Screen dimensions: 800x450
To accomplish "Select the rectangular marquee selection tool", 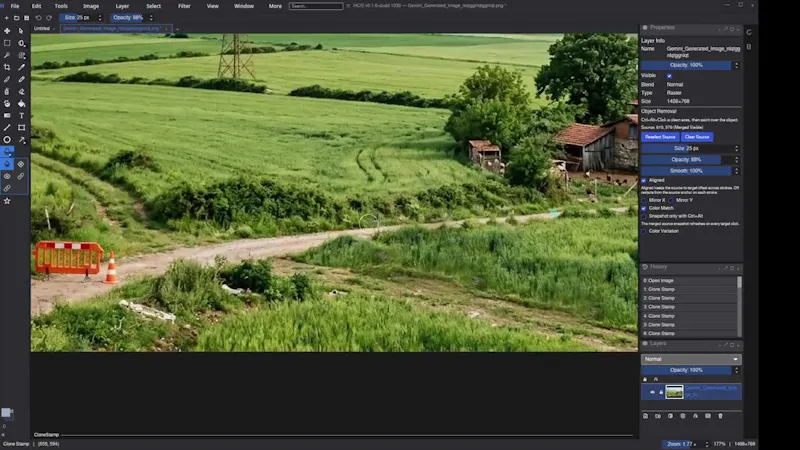I will pos(7,43).
